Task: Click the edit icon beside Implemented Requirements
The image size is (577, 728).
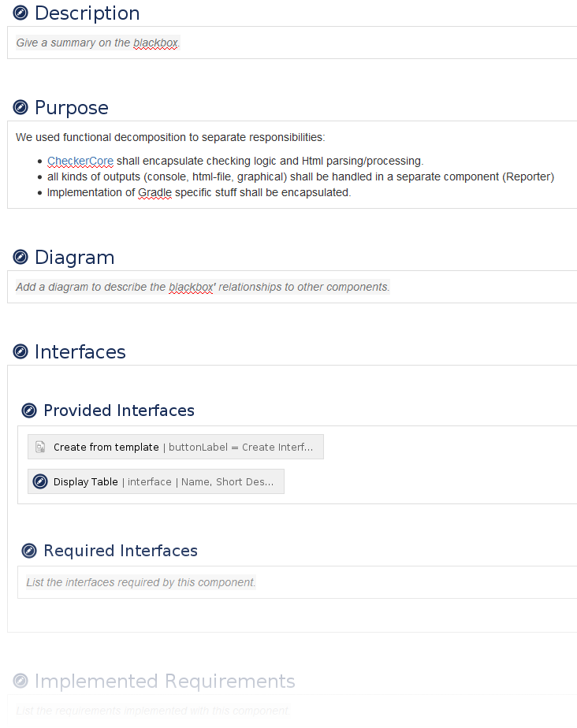Action: tap(21, 682)
